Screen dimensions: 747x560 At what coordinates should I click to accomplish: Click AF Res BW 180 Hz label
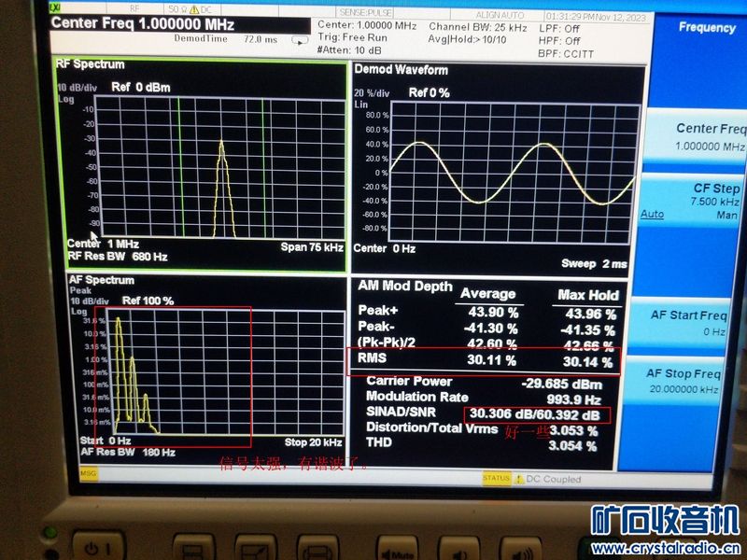[128, 452]
